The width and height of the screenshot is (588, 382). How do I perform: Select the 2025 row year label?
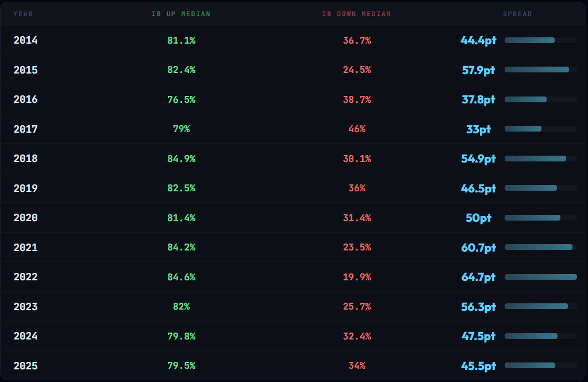(x=26, y=366)
